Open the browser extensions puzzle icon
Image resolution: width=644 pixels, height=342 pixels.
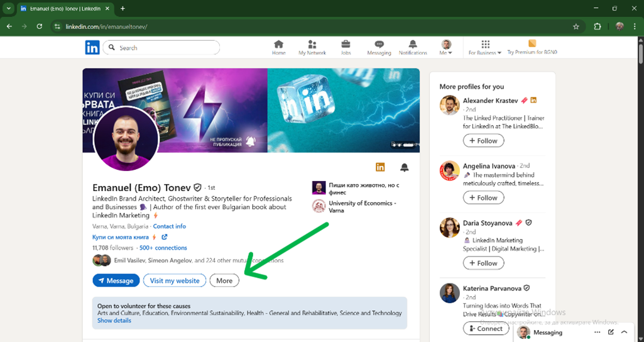point(598,26)
